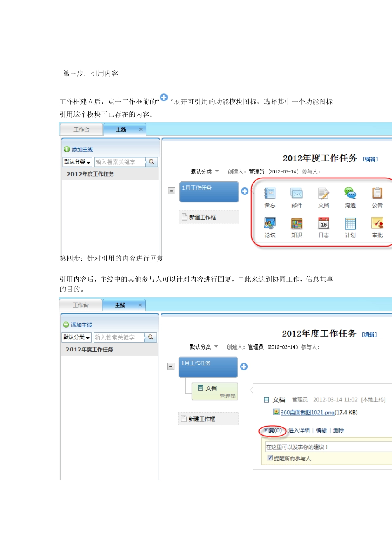392x555 pixels.
Task: Close the 主线 tab in upper screenshot
Action: (x=141, y=130)
